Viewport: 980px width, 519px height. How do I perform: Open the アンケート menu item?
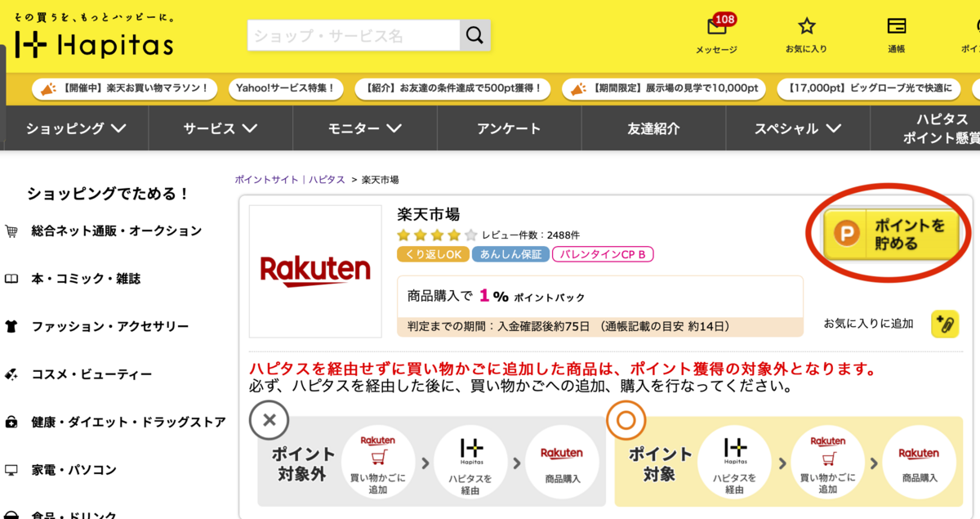point(509,128)
